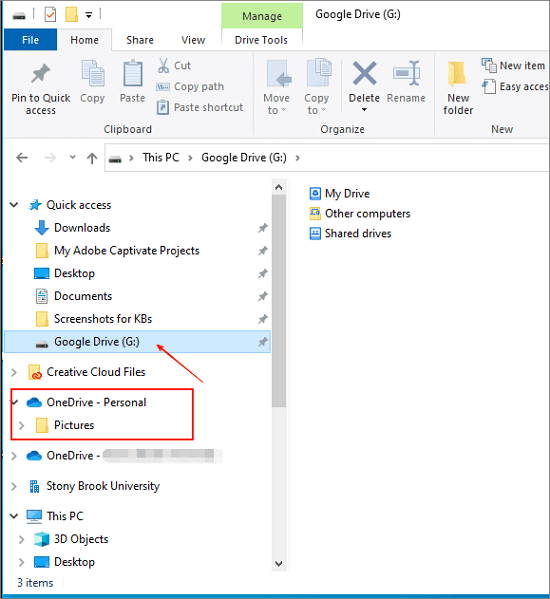Click Google Drive (G:) breadcrumb in address bar

pos(244,157)
